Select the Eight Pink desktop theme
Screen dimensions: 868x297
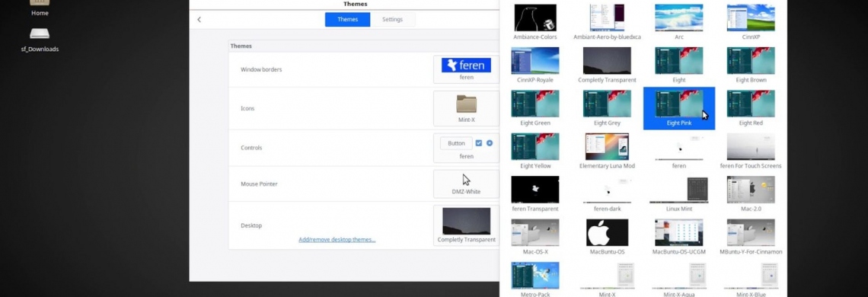(678, 108)
